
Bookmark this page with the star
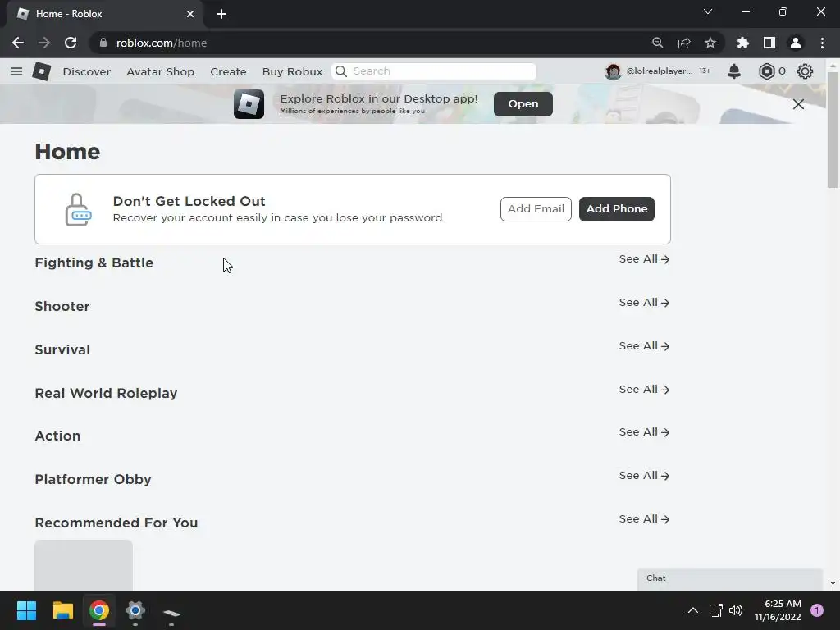click(710, 43)
